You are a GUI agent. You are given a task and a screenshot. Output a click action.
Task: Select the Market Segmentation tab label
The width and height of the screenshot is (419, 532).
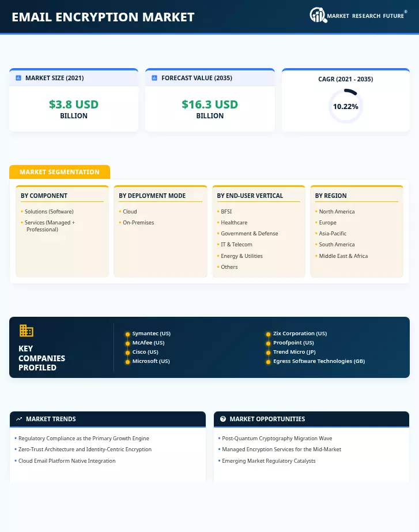point(60,172)
